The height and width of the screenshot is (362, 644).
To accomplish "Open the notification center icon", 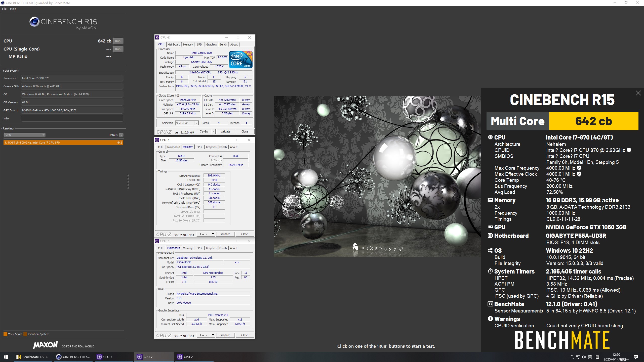I will (x=636, y=357).
